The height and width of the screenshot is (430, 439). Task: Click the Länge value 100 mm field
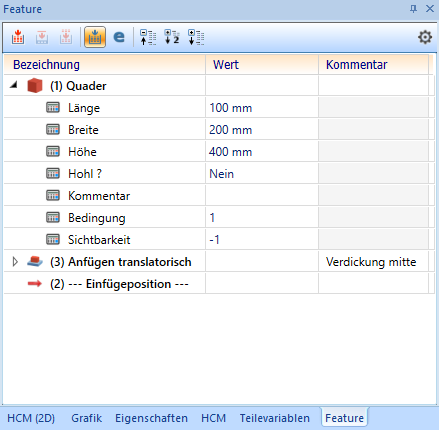[x=262, y=108]
